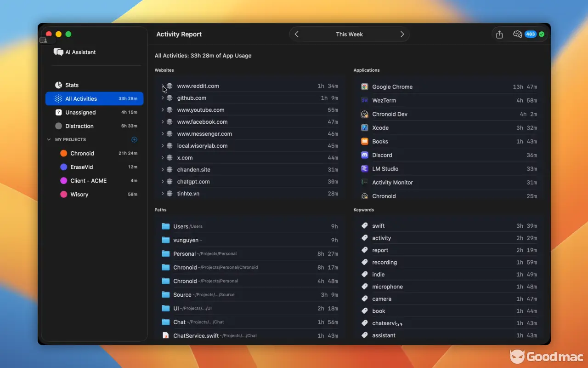588x368 pixels.
Task: Expand the www.youtube.com entry
Action: (x=163, y=110)
